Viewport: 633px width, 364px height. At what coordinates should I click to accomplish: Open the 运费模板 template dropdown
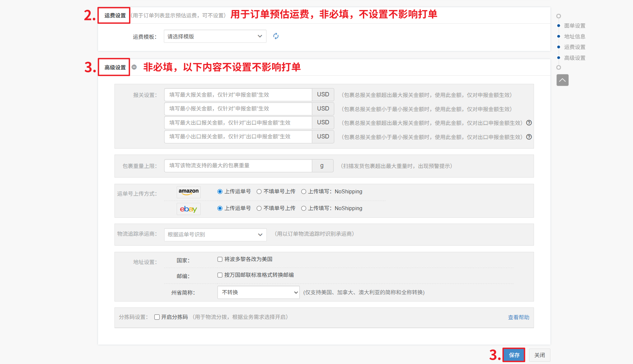point(215,36)
